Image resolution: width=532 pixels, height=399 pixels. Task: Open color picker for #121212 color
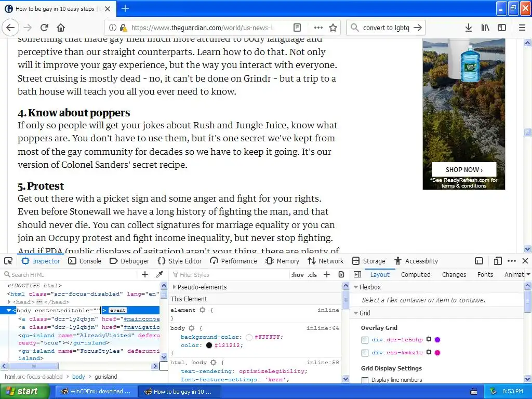point(209,345)
